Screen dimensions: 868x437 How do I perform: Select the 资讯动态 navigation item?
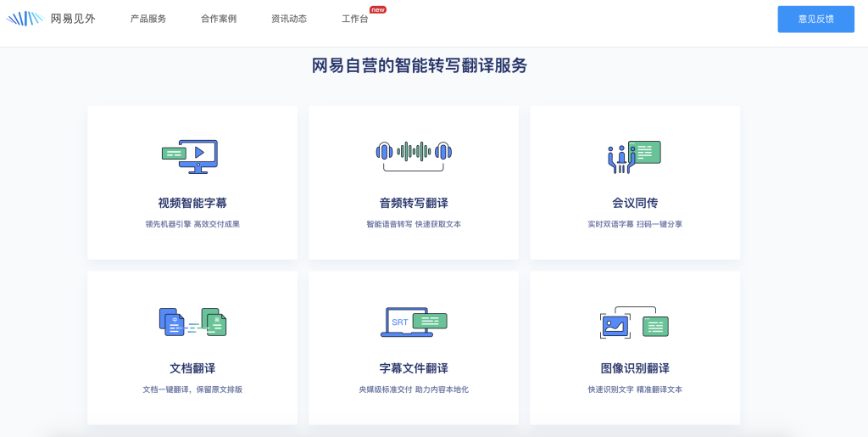point(289,19)
